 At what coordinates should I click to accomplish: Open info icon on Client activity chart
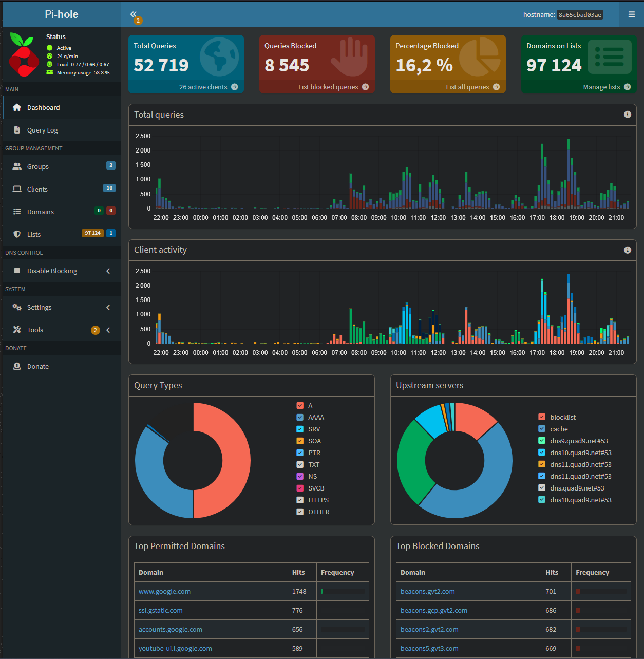(x=628, y=250)
